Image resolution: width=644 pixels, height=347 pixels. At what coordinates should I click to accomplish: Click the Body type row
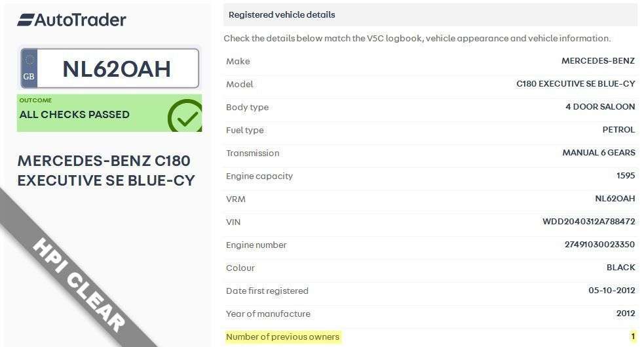pyautogui.click(x=430, y=107)
